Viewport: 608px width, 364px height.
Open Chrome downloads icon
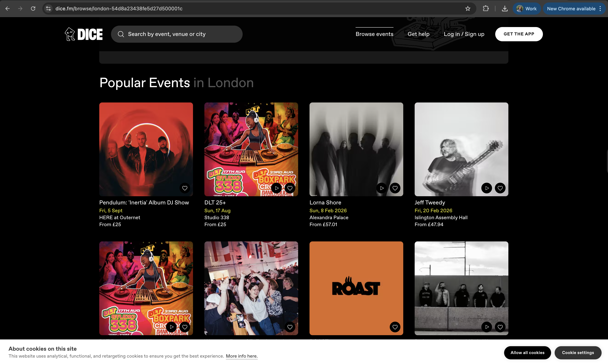click(x=504, y=9)
